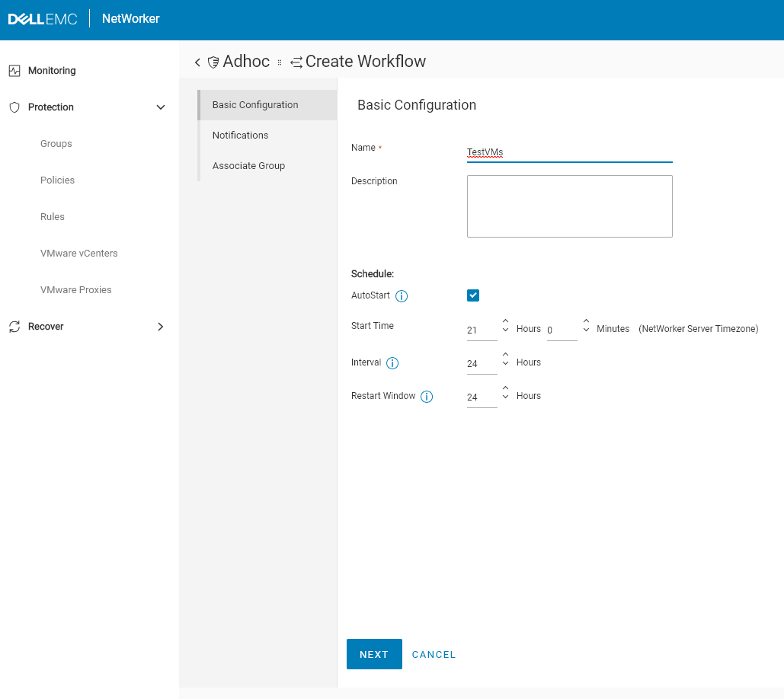Select the Basic Configuration step
784x699 pixels.
pyautogui.click(x=267, y=105)
